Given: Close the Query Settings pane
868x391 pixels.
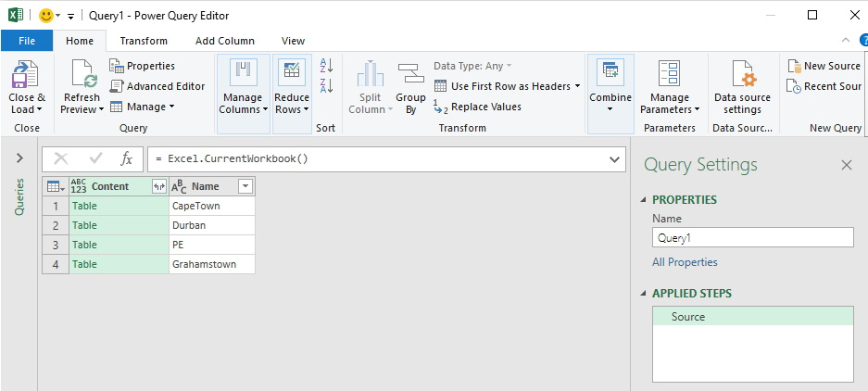Looking at the screenshot, I should click(x=847, y=165).
